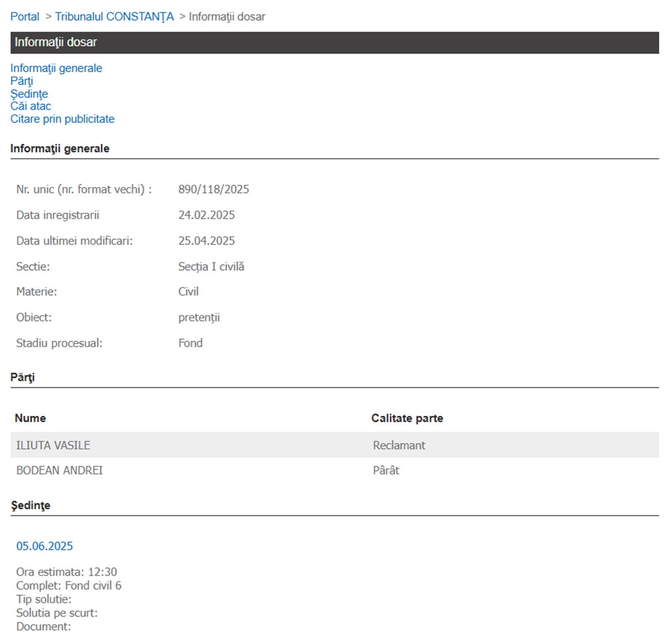672x638 pixels.
Task: Click the Ora estimata 12:30 line
Action: [67, 572]
